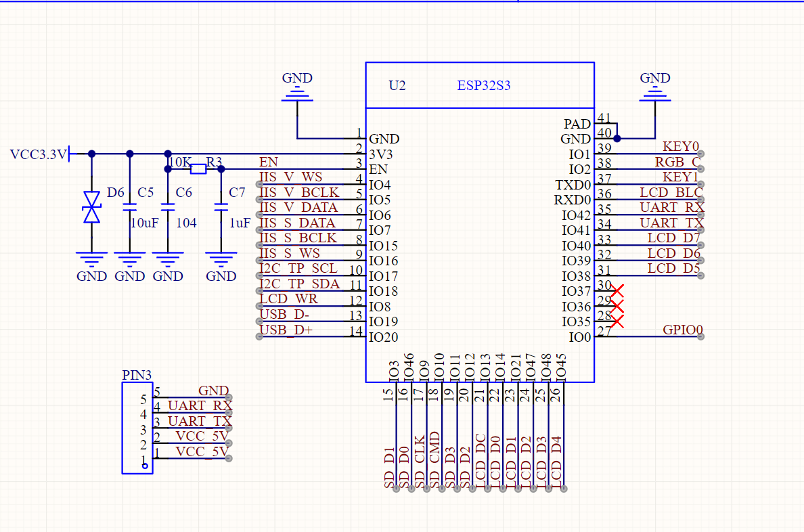Select the SD_CMD net label
This screenshot has height=532, width=804.
pyautogui.click(x=434, y=459)
